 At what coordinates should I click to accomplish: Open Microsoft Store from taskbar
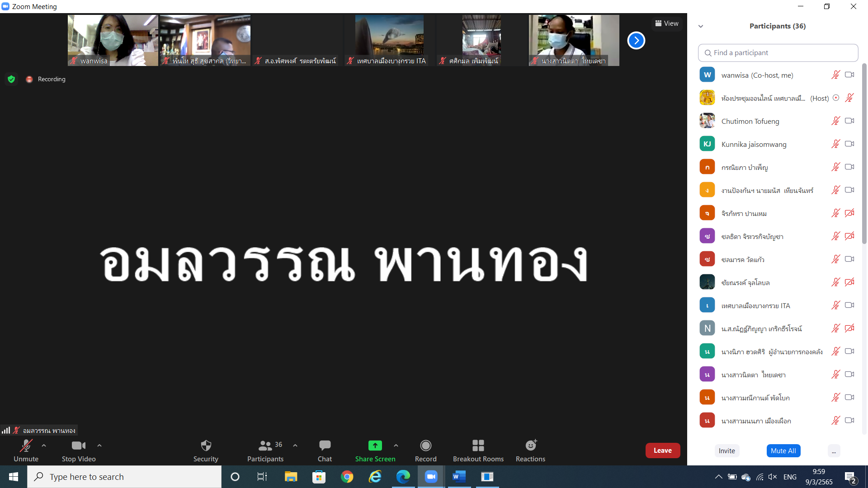[x=319, y=477]
